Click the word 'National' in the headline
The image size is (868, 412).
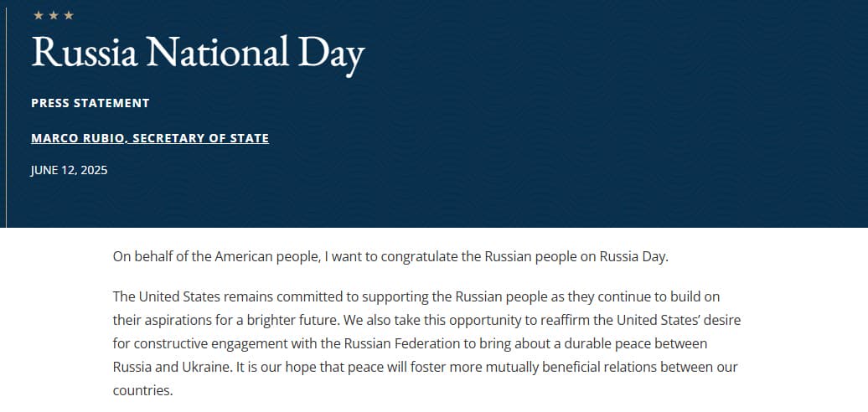click(217, 53)
